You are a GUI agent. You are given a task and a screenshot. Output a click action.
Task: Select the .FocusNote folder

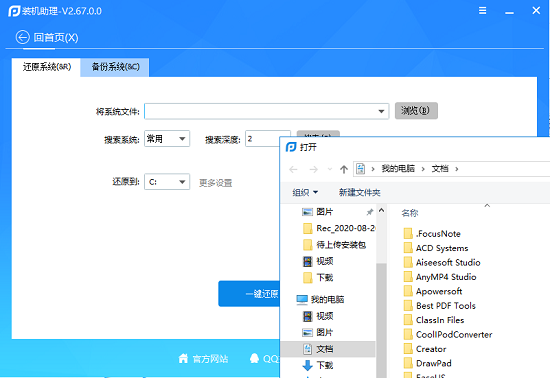[x=432, y=234]
